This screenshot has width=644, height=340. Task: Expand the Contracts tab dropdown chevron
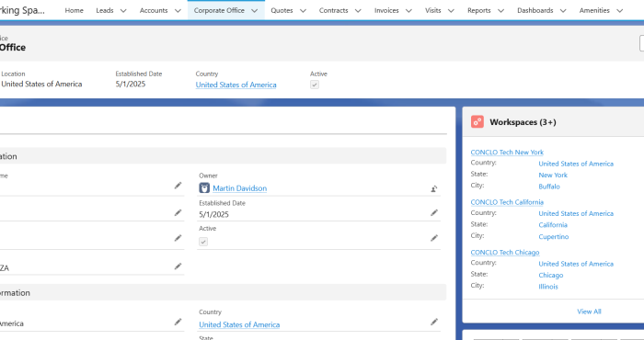point(358,11)
